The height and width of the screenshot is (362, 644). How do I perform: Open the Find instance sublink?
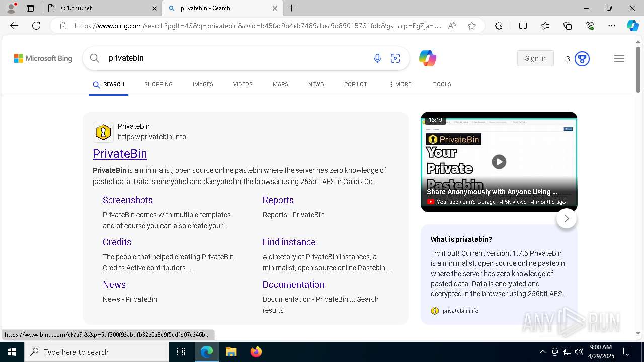(x=289, y=242)
